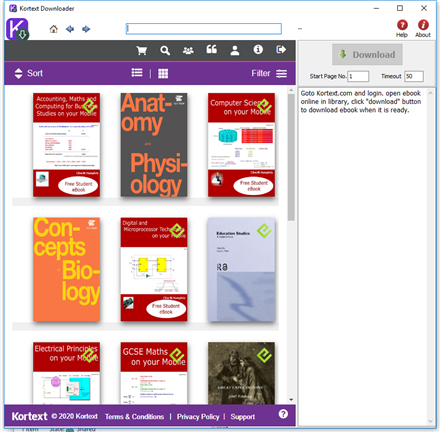The height and width of the screenshot is (432, 440).
Task: Navigate back with the left arrow
Action: 70,29
